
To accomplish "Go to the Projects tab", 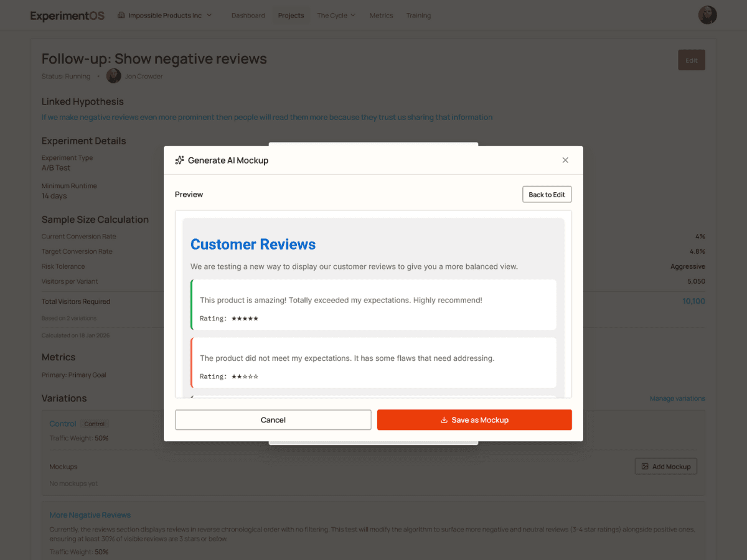I will pyautogui.click(x=291, y=16).
